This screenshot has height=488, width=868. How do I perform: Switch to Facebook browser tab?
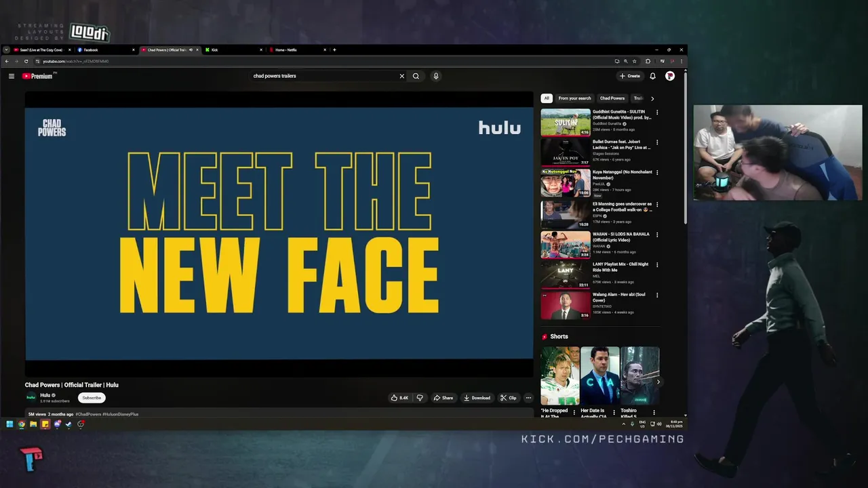(106, 49)
